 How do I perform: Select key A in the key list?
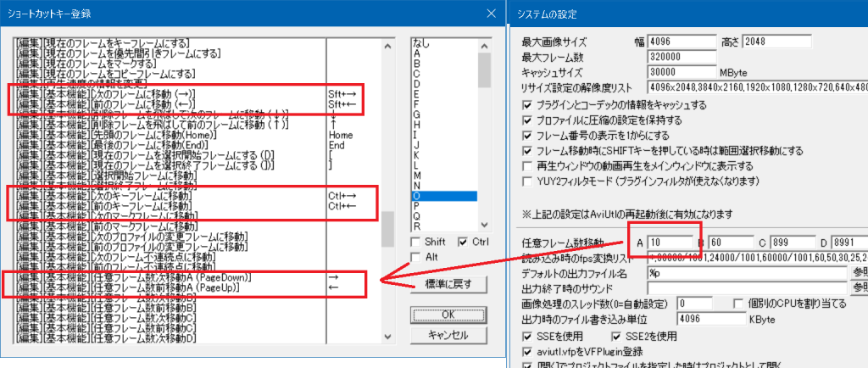444,53
